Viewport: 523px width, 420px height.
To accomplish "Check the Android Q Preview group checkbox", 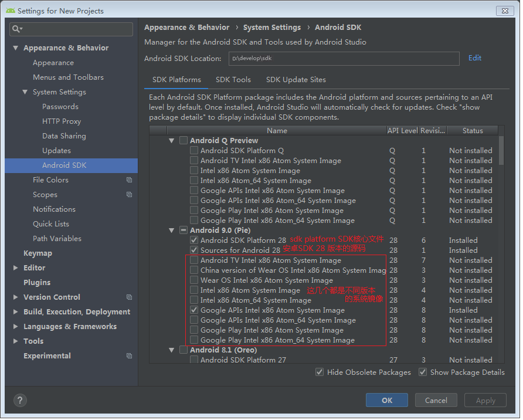I will pyautogui.click(x=184, y=141).
